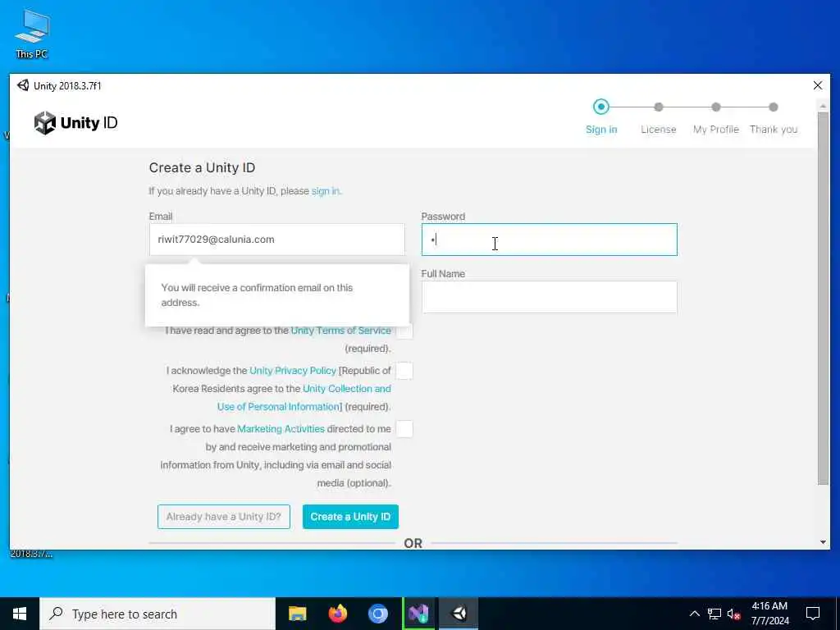Select the Thank you step
The image size is (840, 630).
click(773, 118)
